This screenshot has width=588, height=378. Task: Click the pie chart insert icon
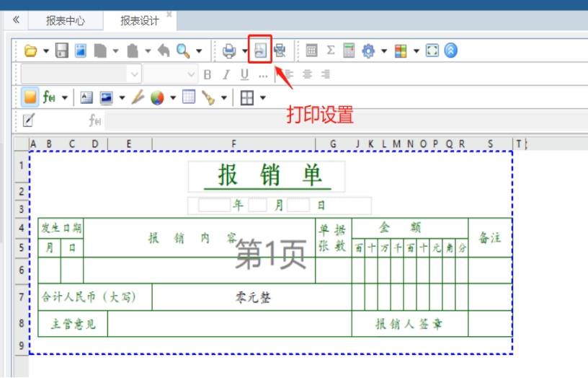[x=157, y=97]
